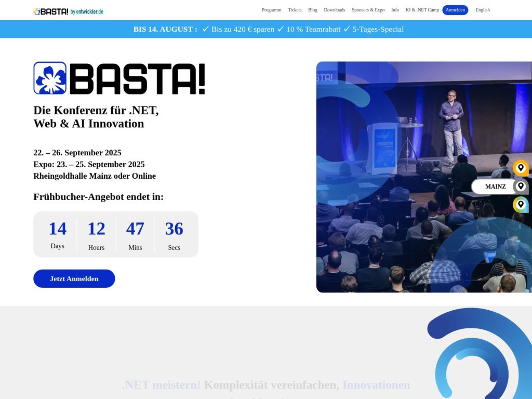The width and height of the screenshot is (532, 399).
Task: Select Blog in the top navigation
Action: (312, 10)
